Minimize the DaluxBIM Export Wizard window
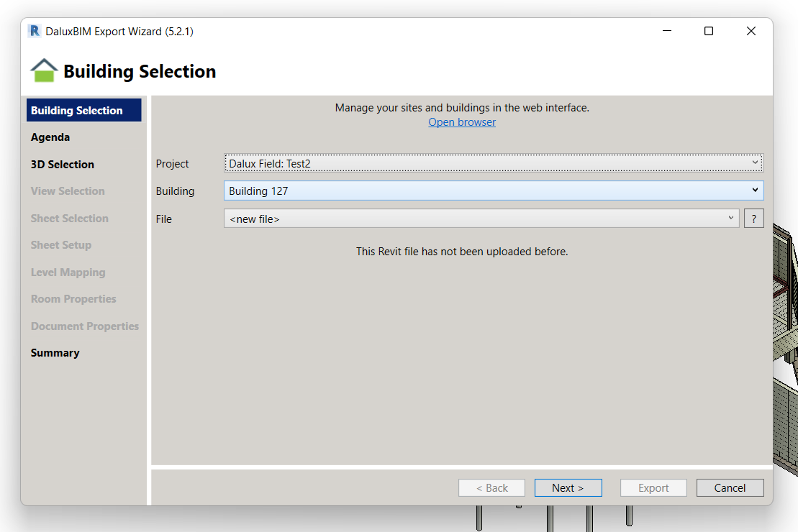The height and width of the screenshot is (532, 798). (x=667, y=31)
